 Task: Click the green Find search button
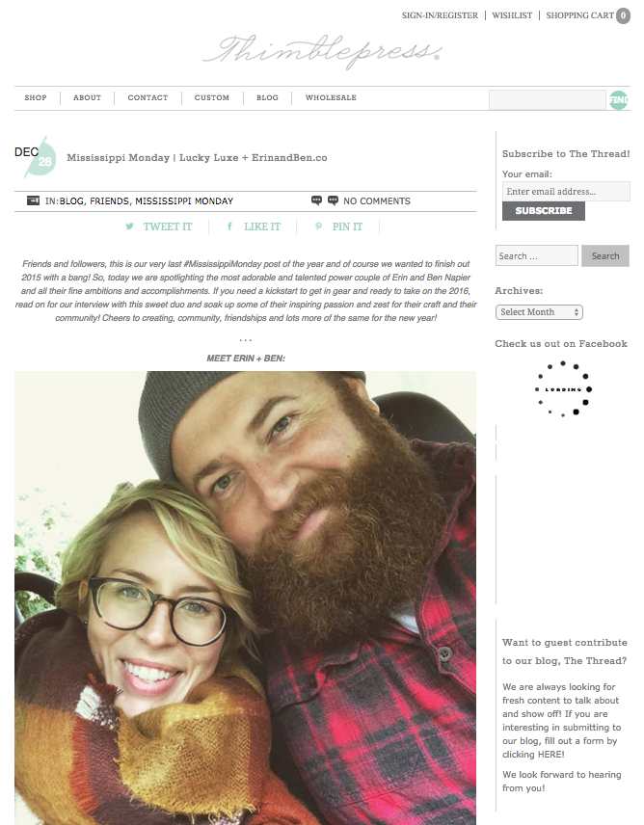coord(618,99)
